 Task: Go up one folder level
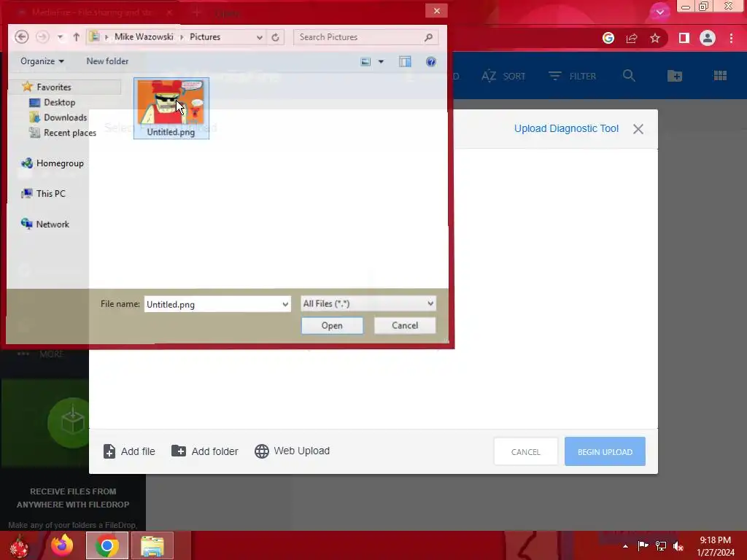tap(76, 36)
